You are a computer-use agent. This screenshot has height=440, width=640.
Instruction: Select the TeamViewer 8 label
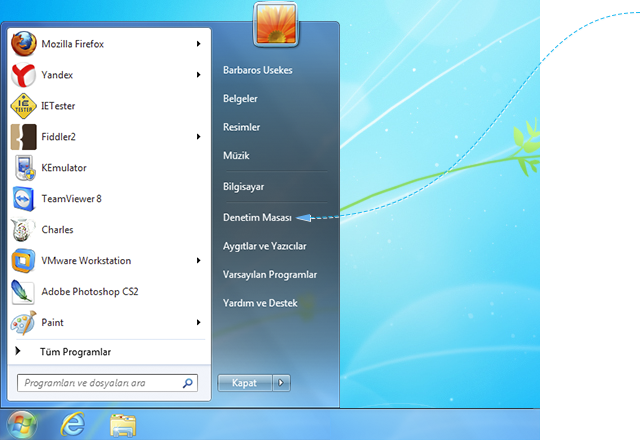pyautogui.click(x=71, y=199)
